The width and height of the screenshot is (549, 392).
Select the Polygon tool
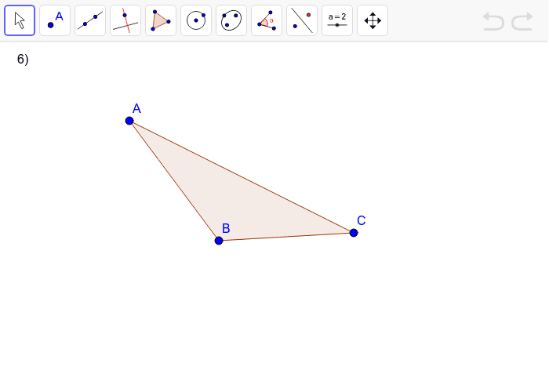point(161,20)
